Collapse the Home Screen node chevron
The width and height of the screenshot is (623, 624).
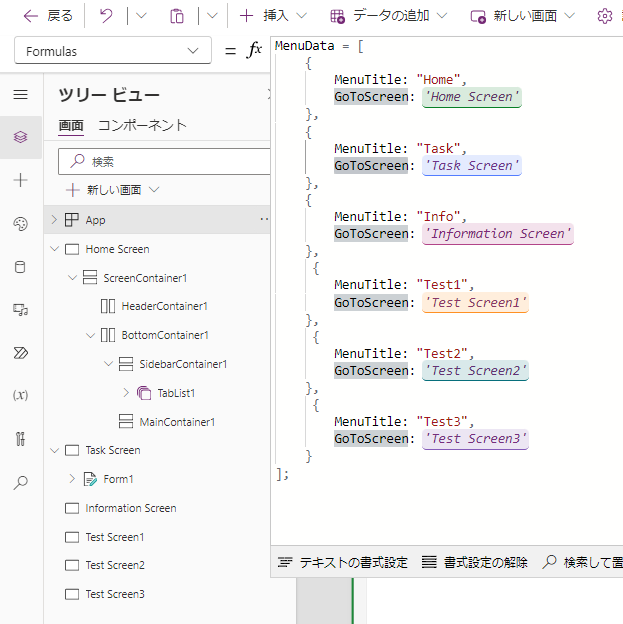point(54,249)
